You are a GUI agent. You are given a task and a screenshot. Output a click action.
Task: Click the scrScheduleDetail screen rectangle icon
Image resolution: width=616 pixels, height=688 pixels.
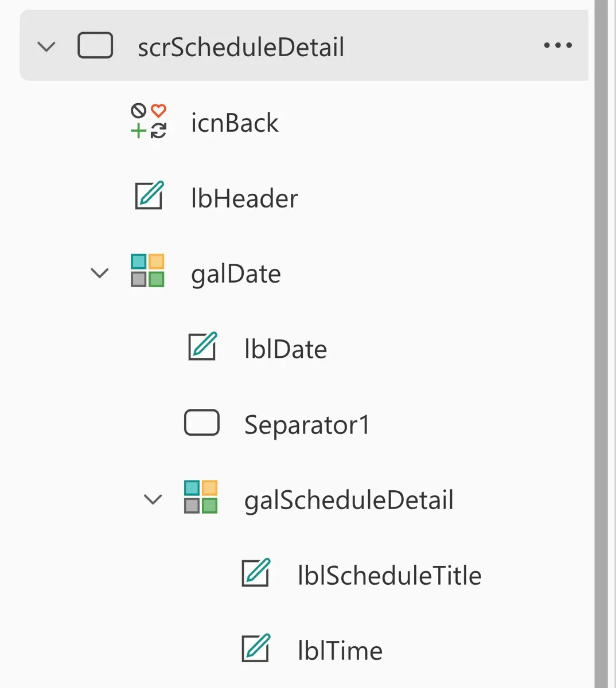(95, 45)
